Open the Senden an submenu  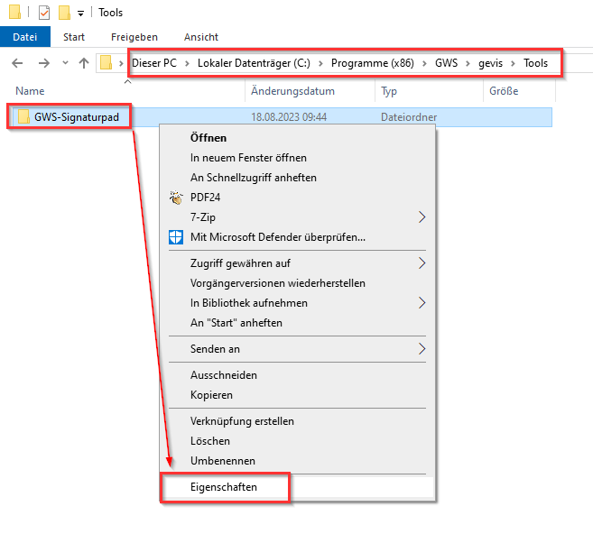297,349
